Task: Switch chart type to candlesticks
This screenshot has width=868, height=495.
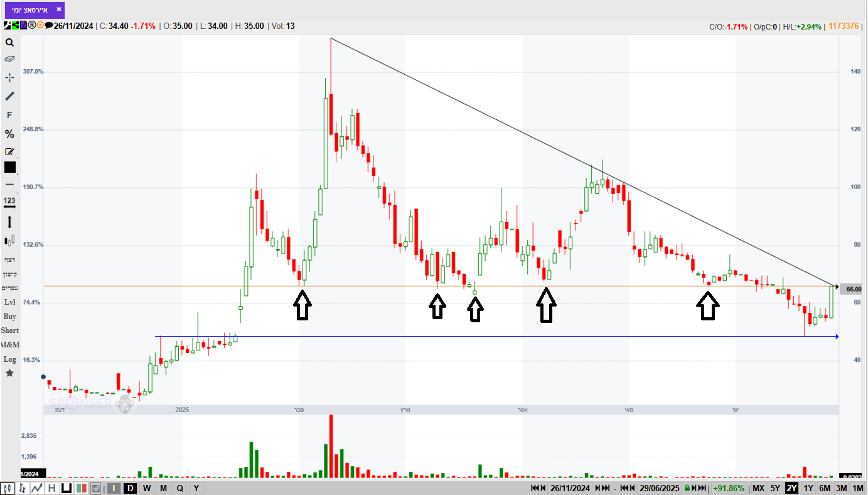Action: tap(8, 488)
